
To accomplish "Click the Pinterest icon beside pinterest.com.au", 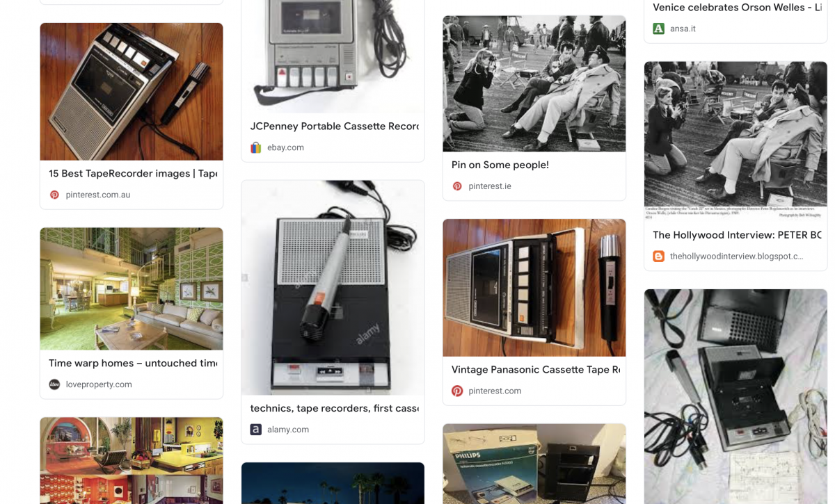I will click(x=54, y=195).
